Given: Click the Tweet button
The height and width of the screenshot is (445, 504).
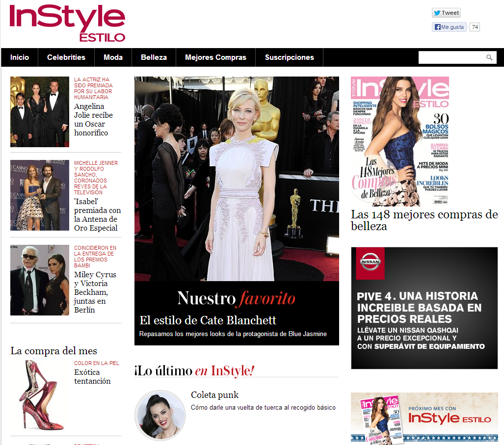Looking at the screenshot, I should click(446, 13).
